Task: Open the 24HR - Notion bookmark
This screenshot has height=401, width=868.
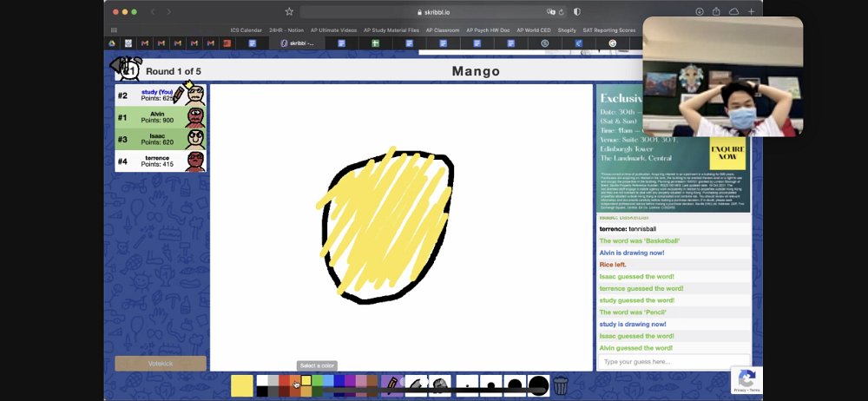Action: [286, 30]
